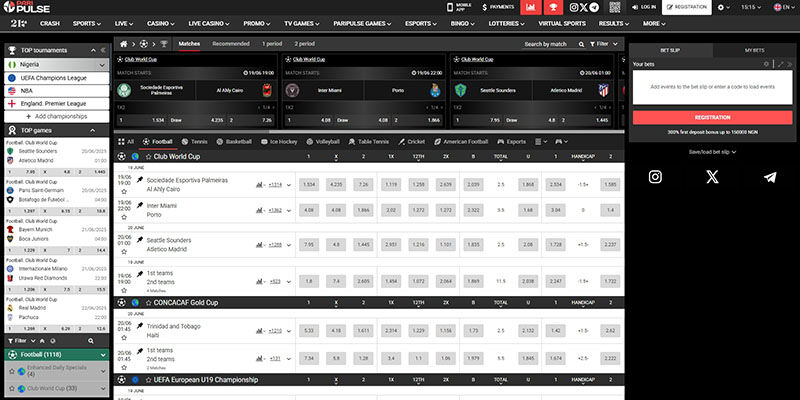This screenshot has width=800, height=400.
Task: Click the LOG IN button
Action: [x=644, y=7]
